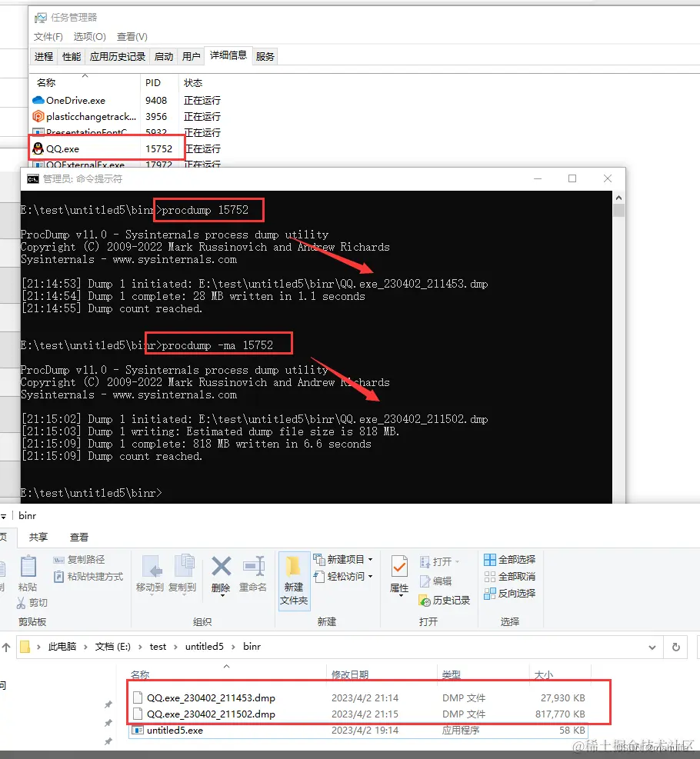Click the 编辑 button in ribbon

[x=435, y=581]
